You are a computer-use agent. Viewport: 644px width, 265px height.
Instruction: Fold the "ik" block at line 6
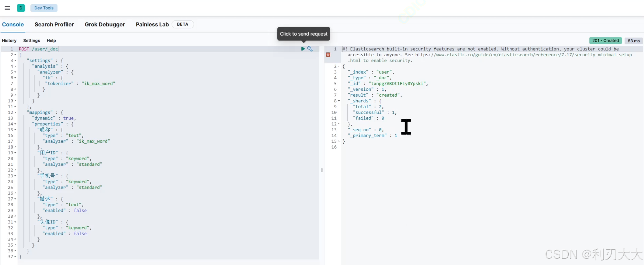(15, 78)
